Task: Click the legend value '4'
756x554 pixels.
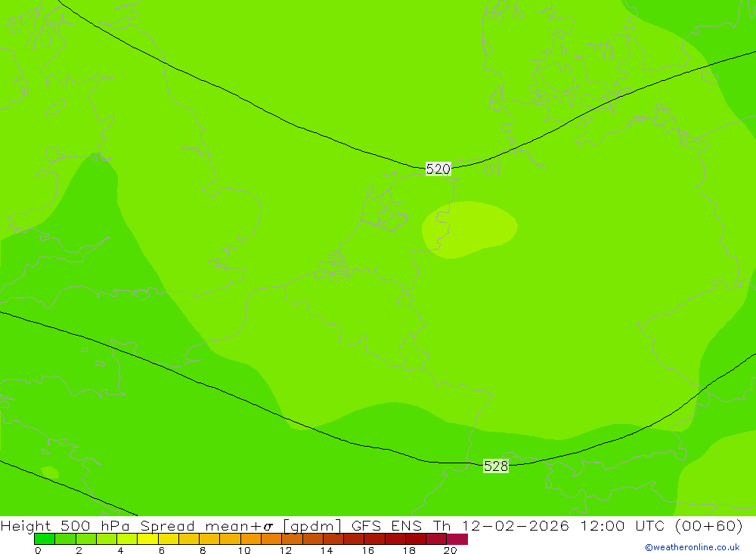Action: coord(120,550)
